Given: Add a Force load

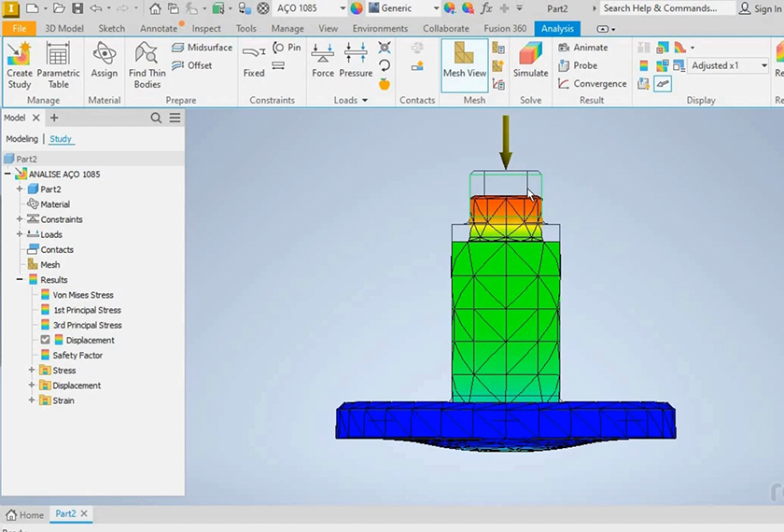Looking at the screenshot, I should [323, 62].
